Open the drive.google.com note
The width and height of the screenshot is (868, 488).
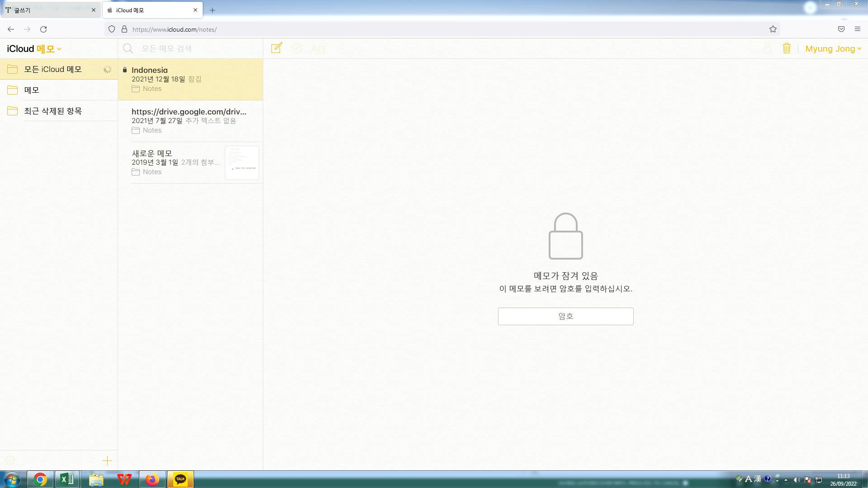[190, 121]
